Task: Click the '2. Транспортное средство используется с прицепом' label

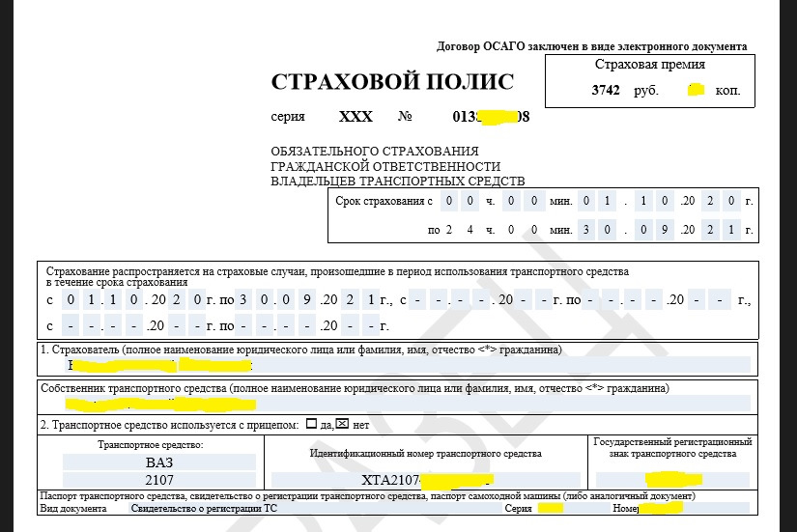Action: click(170, 425)
